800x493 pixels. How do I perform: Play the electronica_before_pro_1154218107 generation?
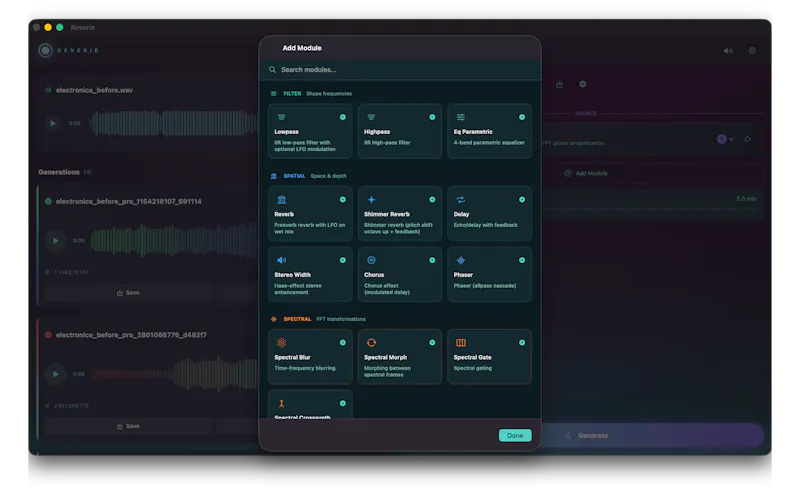click(56, 241)
